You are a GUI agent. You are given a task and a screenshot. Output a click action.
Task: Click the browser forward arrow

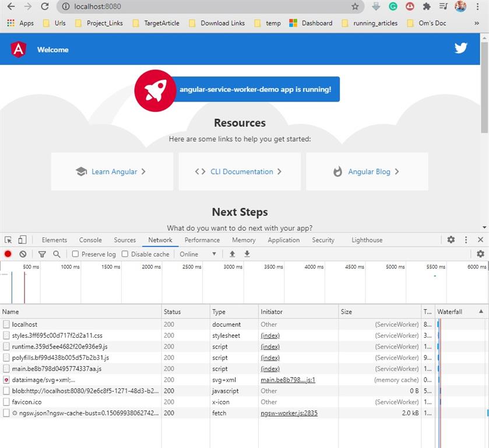[x=28, y=6]
